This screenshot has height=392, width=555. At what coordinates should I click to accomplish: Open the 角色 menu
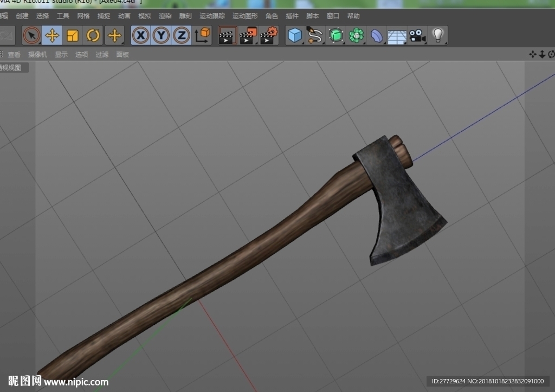(272, 16)
